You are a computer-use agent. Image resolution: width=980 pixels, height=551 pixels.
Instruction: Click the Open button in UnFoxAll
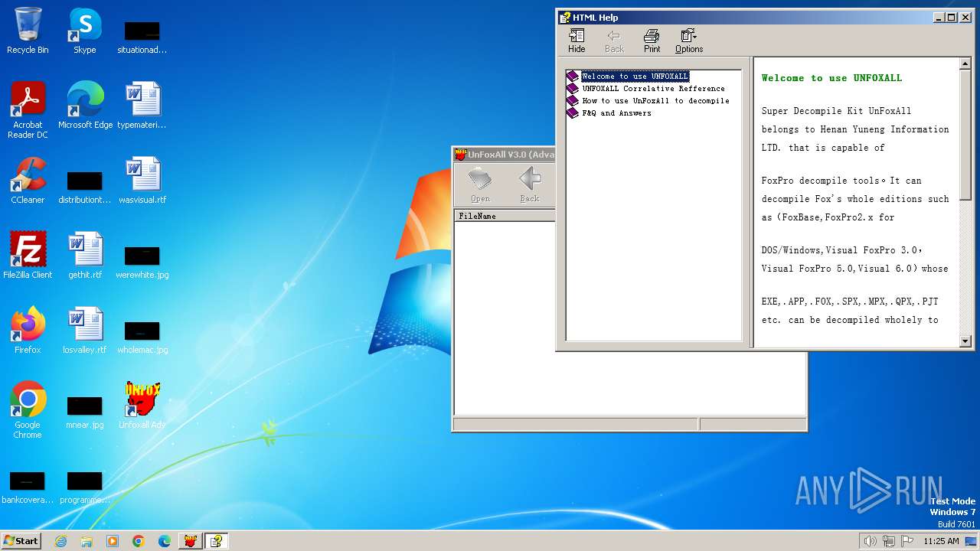point(480,185)
